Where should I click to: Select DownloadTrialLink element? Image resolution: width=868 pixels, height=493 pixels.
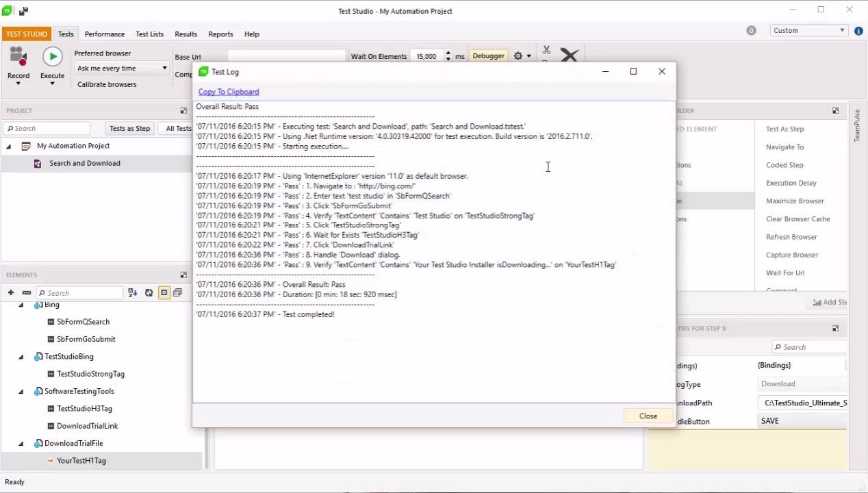click(x=88, y=426)
